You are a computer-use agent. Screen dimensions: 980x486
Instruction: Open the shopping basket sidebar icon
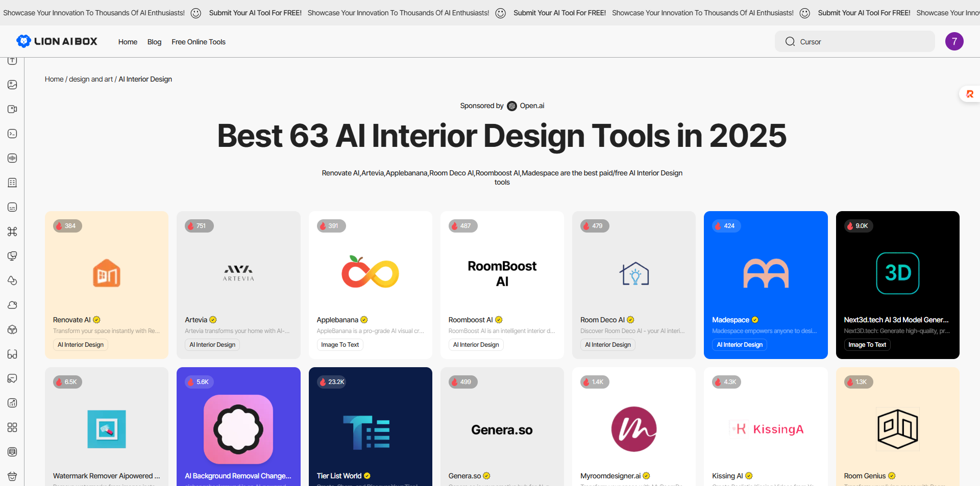(x=12, y=476)
